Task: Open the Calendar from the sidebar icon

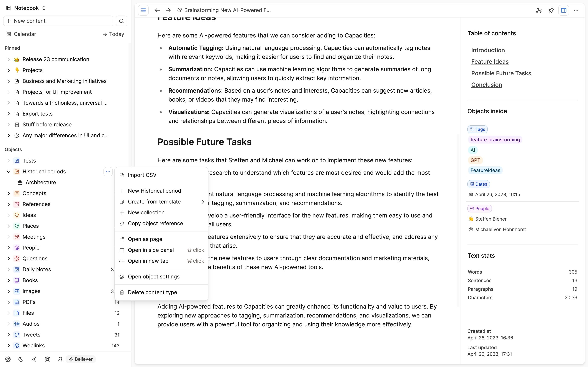Action: tap(9, 34)
